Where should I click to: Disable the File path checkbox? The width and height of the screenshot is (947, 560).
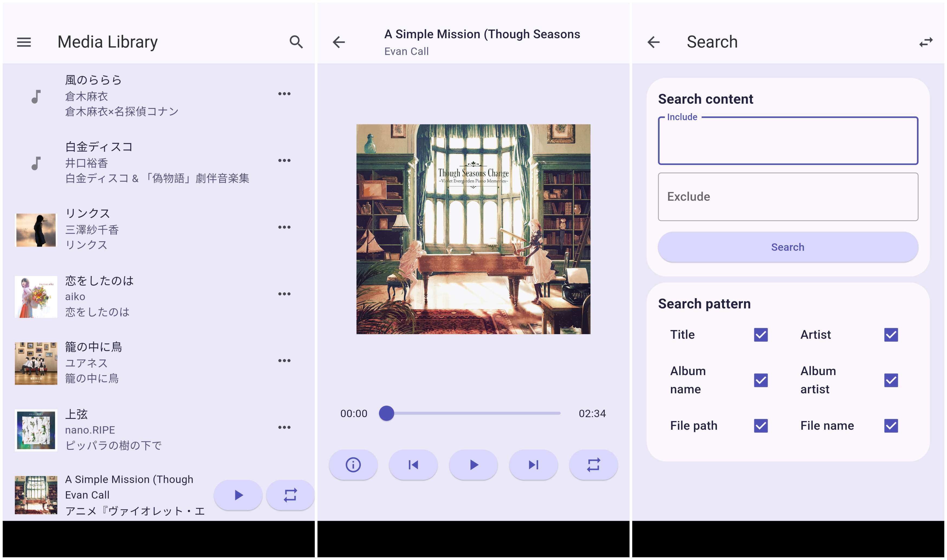click(x=761, y=426)
